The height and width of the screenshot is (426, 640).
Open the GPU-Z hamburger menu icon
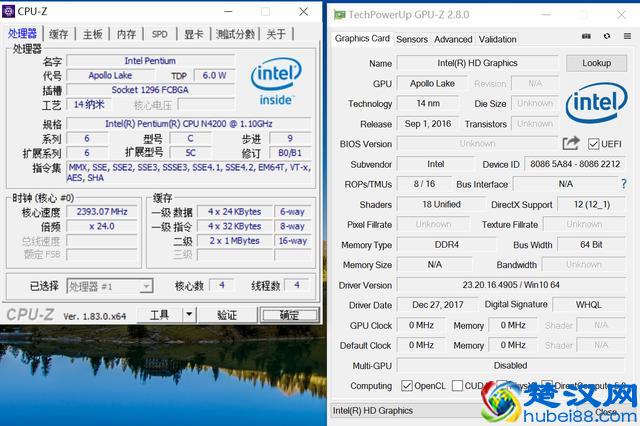click(627, 36)
